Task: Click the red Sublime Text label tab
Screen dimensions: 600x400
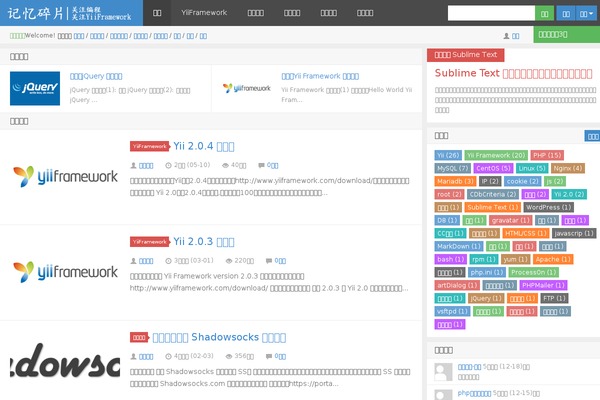Action: pyautogui.click(x=466, y=55)
